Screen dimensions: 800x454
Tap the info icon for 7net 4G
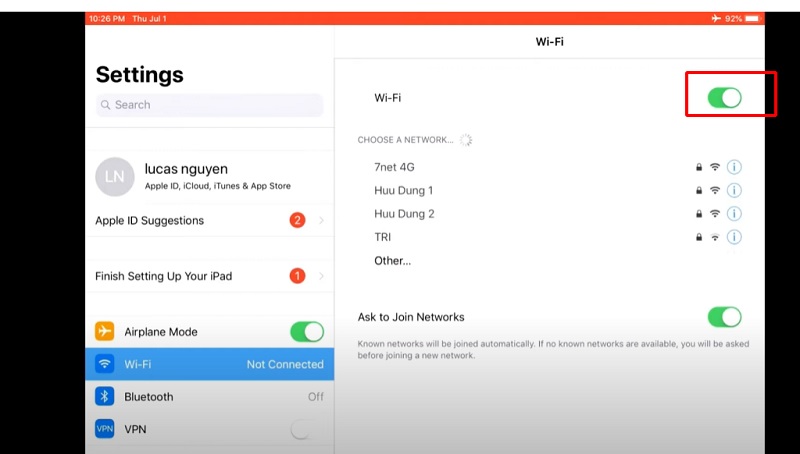(x=734, y=167)
